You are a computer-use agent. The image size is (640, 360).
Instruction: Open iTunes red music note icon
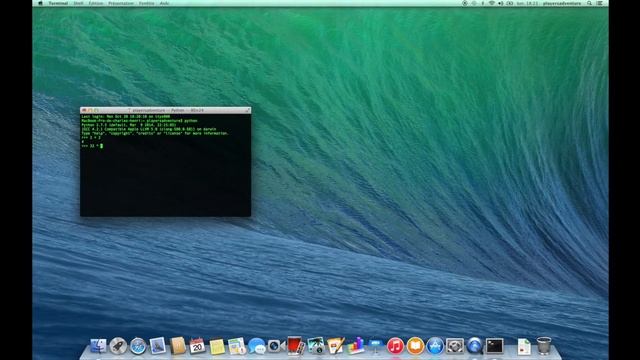click(x=395, y=346)
